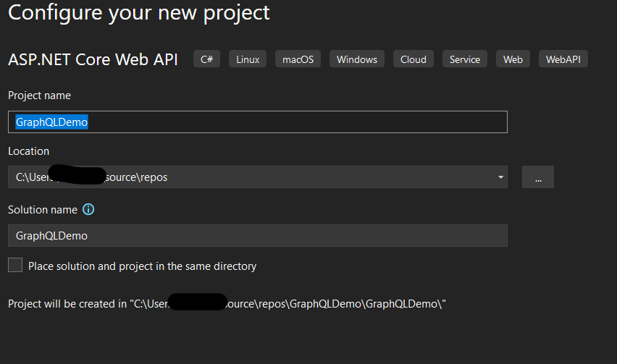The width and height of the screenshot is (617, 364).
Task: Enable placing solution and project in same directory
Action: (15, 266)
